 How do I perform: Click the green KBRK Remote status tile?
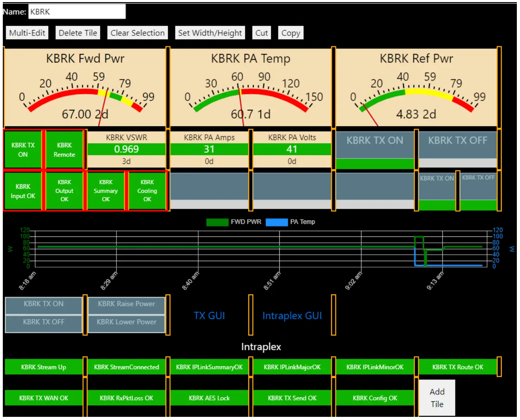pyautogui.click(x=64, y=150)
